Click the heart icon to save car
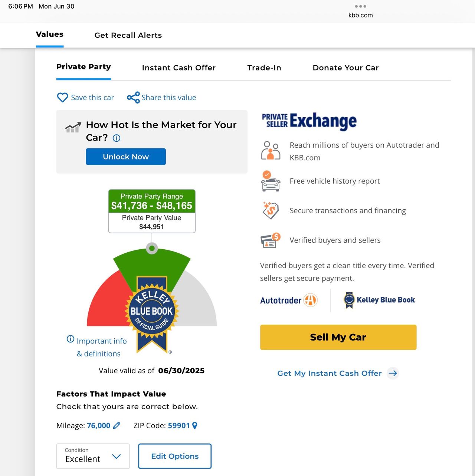 62,97
